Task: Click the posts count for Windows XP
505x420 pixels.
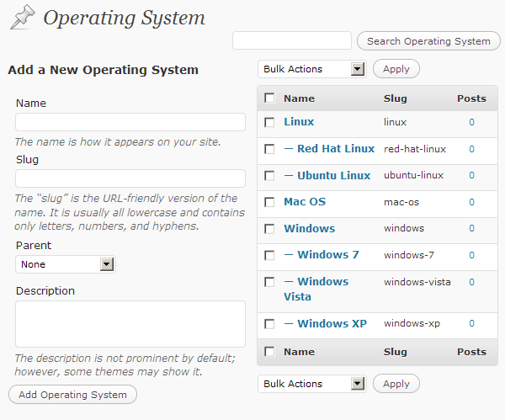Action: coord(471,323)
